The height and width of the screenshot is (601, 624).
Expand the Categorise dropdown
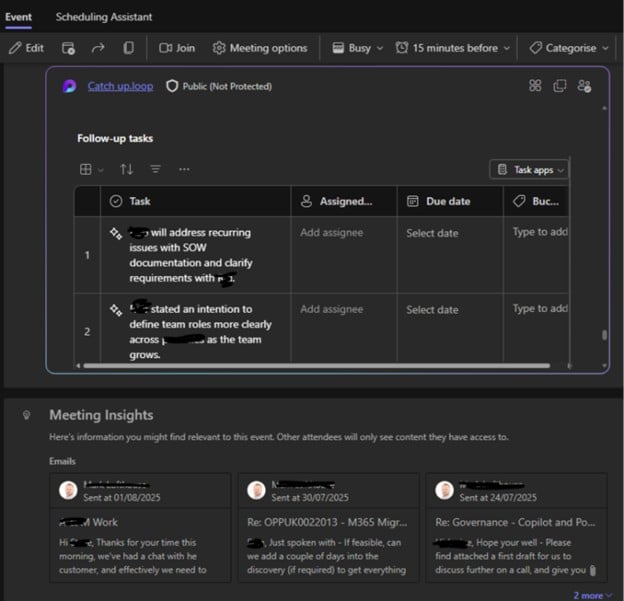pyautogui.click(x=569, y=48)
